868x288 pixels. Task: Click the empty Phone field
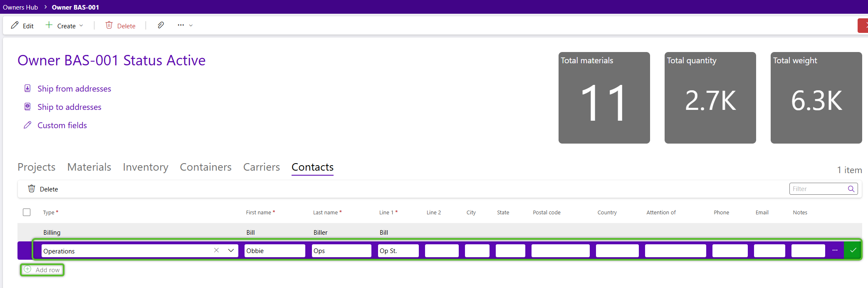pos(730,251)
